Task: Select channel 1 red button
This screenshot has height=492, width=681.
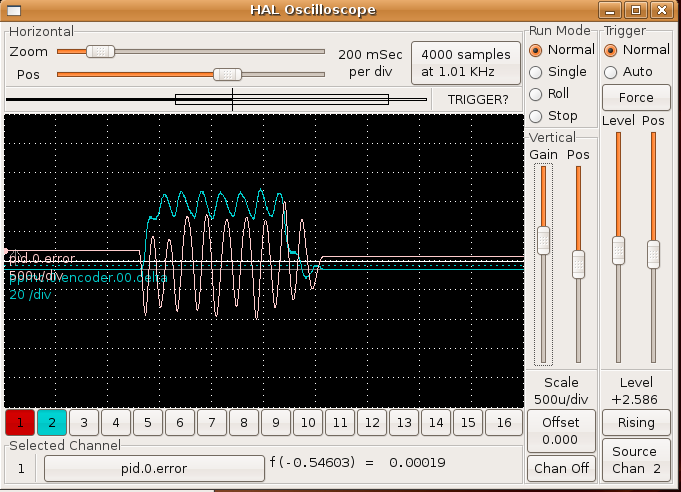Action: point(20,423)
